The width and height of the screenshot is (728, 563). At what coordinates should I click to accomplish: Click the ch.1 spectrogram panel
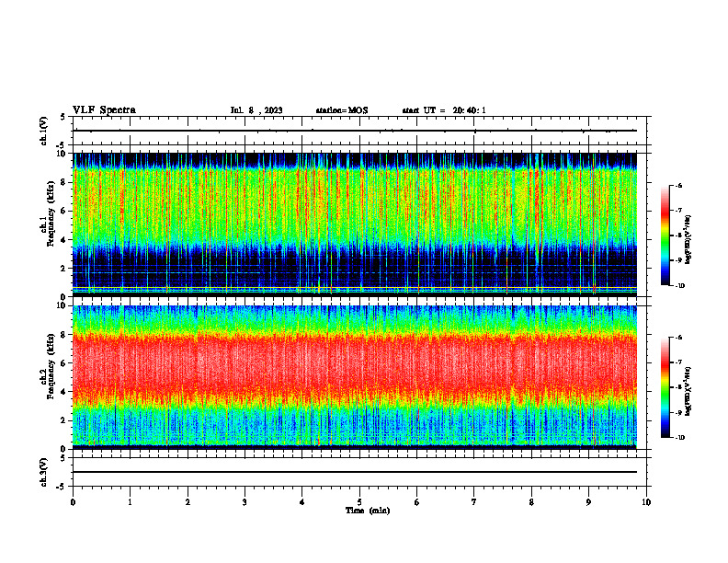click(355, 224)
